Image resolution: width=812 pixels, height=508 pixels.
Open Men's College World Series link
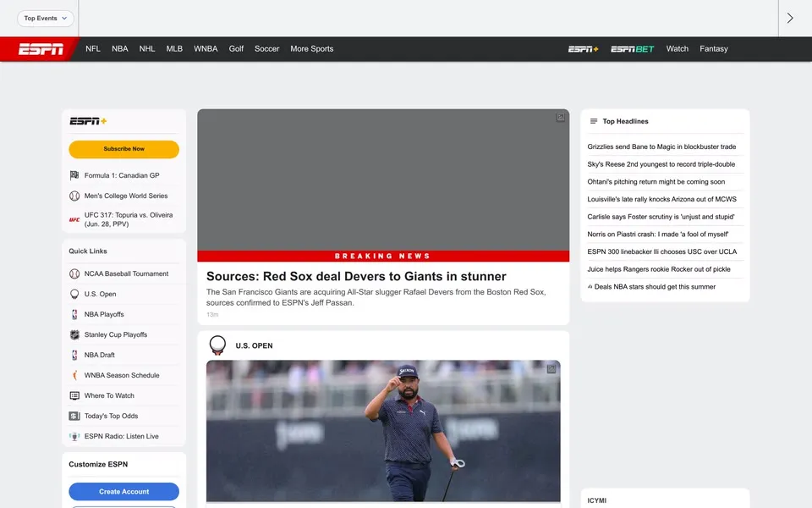pos(126,196)
